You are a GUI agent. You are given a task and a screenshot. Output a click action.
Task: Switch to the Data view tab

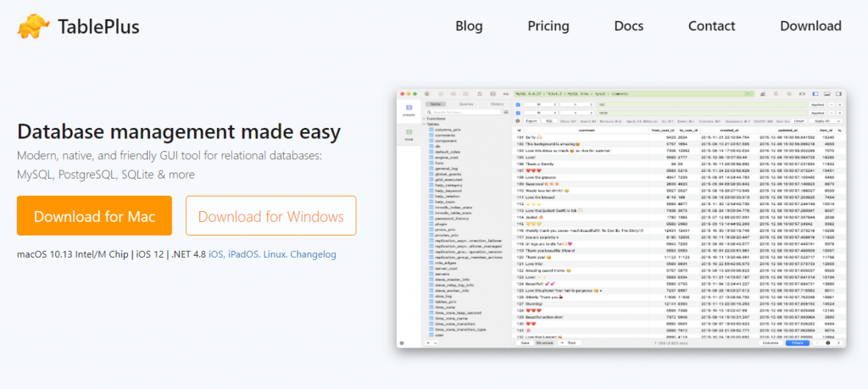click(525, 343)
